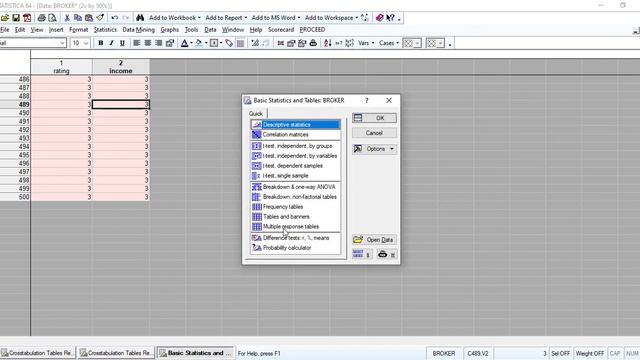This screenshot has height=360, width=640.
Task: Toggle Bold formatting
Action: pos(100,43)
